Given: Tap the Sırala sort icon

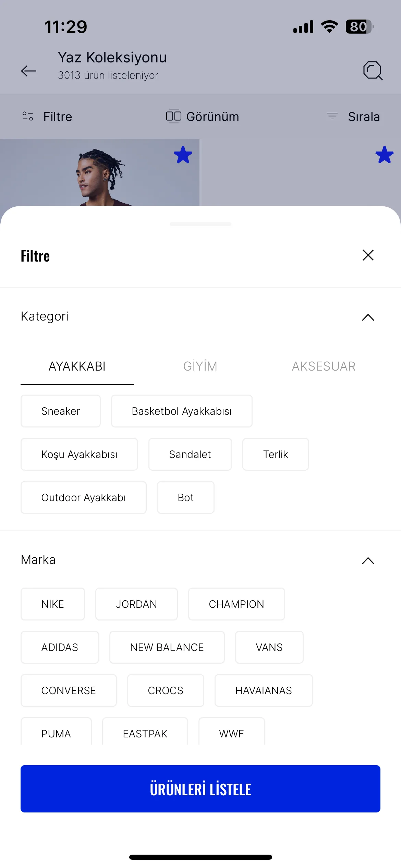Looking at the screenshot, I should pyautogui.click(x=332, y=116).
